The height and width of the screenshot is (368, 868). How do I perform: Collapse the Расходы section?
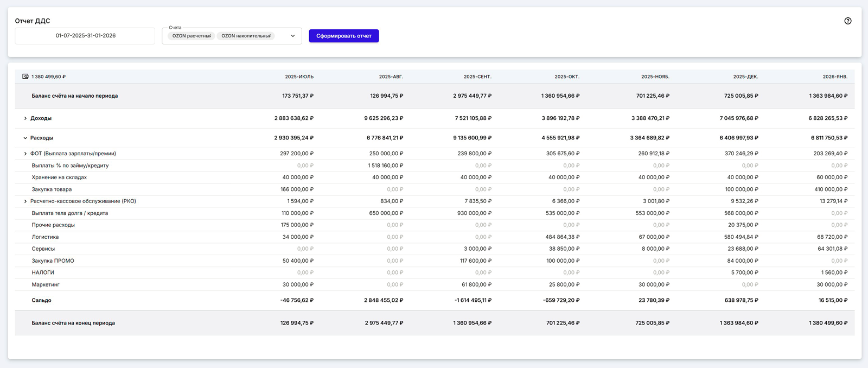pos(25,138)
